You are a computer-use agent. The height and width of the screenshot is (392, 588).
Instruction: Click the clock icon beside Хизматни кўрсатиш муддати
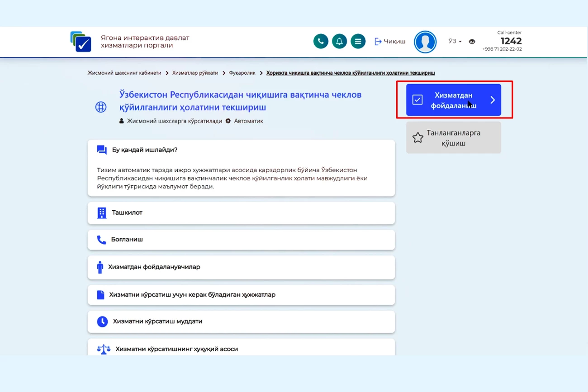click(102, 322)
